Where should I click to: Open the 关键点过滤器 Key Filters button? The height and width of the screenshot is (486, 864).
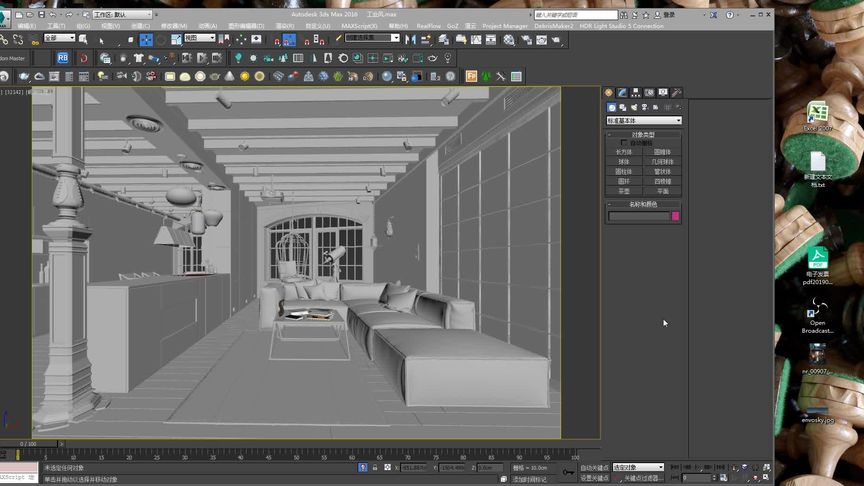(642, 478)
